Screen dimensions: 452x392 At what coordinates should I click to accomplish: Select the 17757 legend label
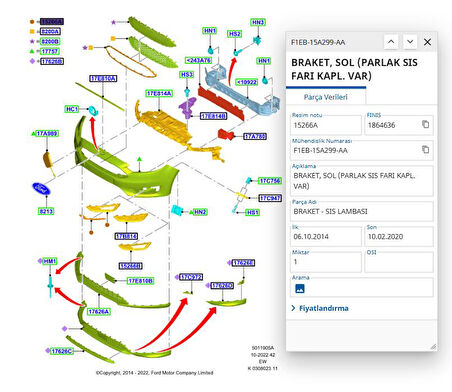tap(50, 51)
